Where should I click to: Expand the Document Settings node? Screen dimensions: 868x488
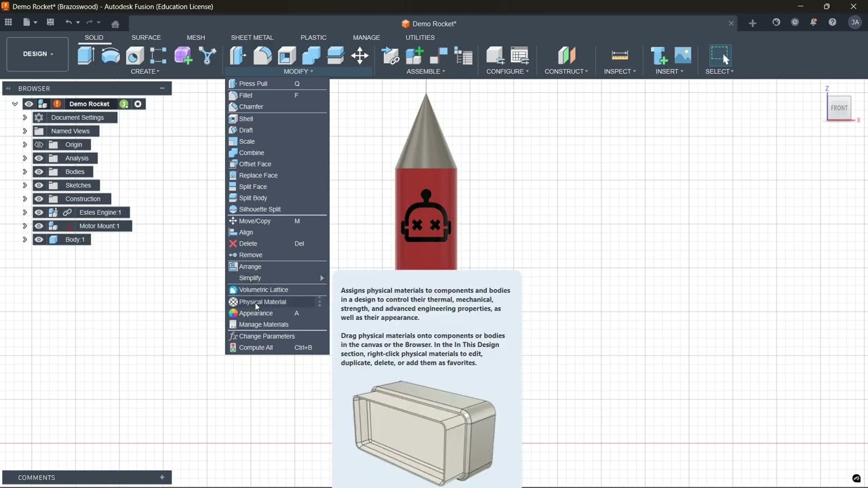24,117
